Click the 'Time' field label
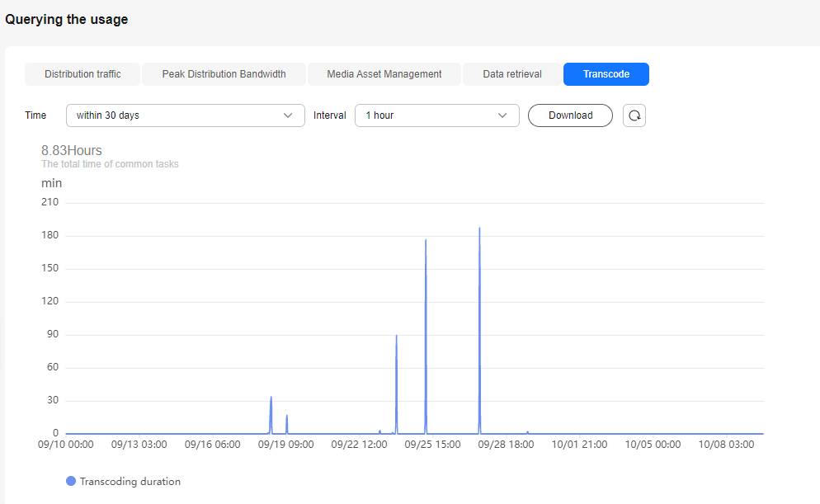820x504 pixels. coord(35,115)
